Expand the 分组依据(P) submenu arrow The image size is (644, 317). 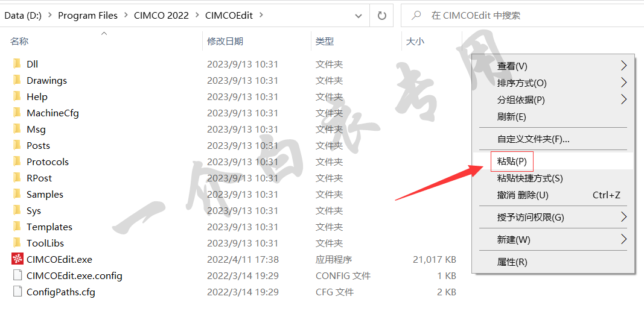point(624,99)
